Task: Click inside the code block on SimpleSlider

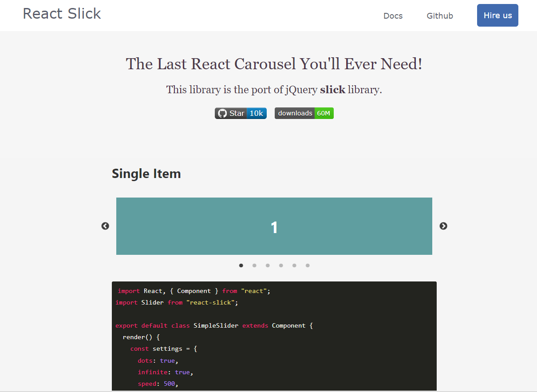Action: click(x=216, y=325)
